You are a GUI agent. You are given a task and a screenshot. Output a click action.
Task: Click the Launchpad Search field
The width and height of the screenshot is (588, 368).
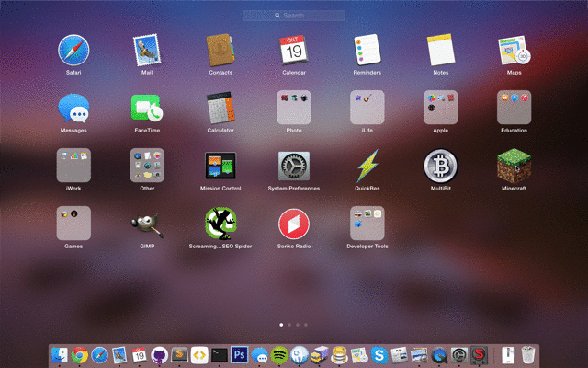click(294, 16)
